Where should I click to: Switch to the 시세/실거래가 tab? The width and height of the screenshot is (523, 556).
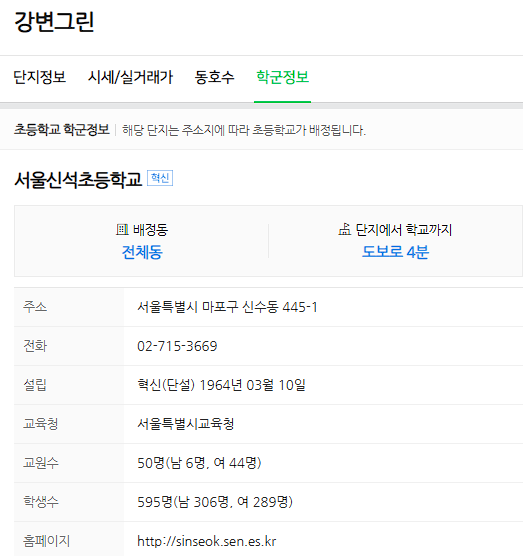[130, 77]
